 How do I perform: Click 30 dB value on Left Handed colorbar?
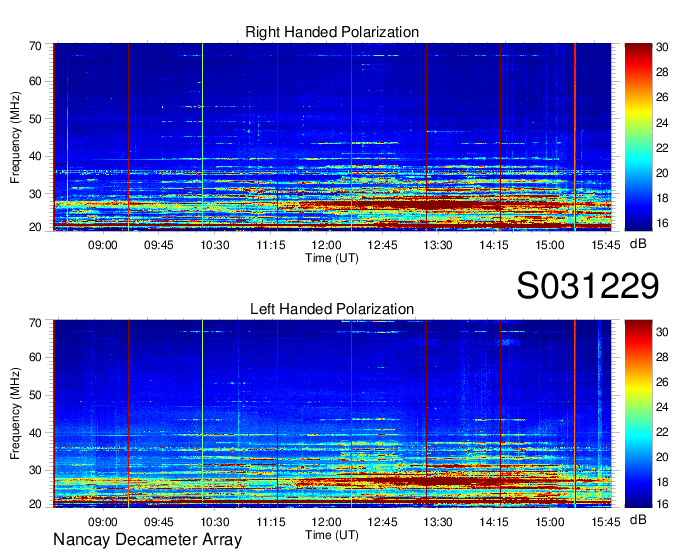(x=662, y=332)
